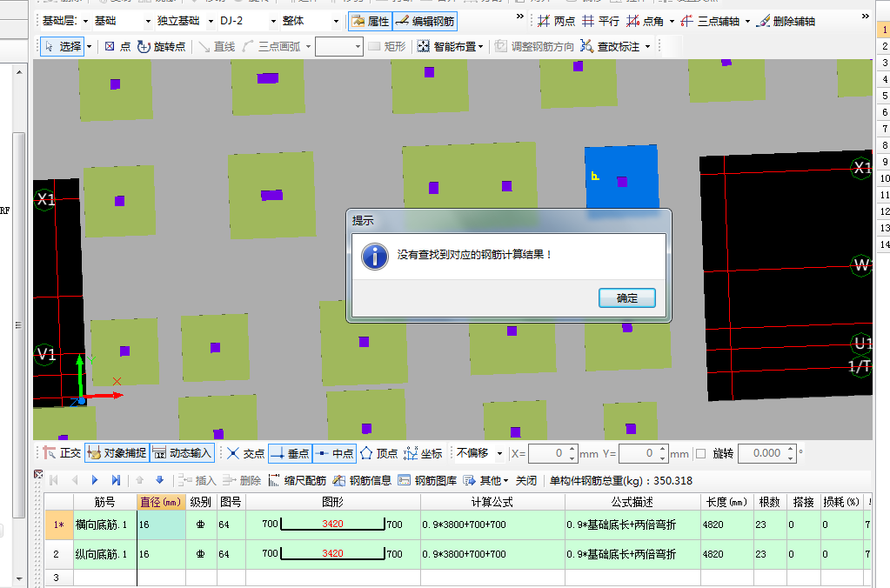890x588 pixels.
Task: Check the 旋转 checkbox
Action: [x=701, y=453]
